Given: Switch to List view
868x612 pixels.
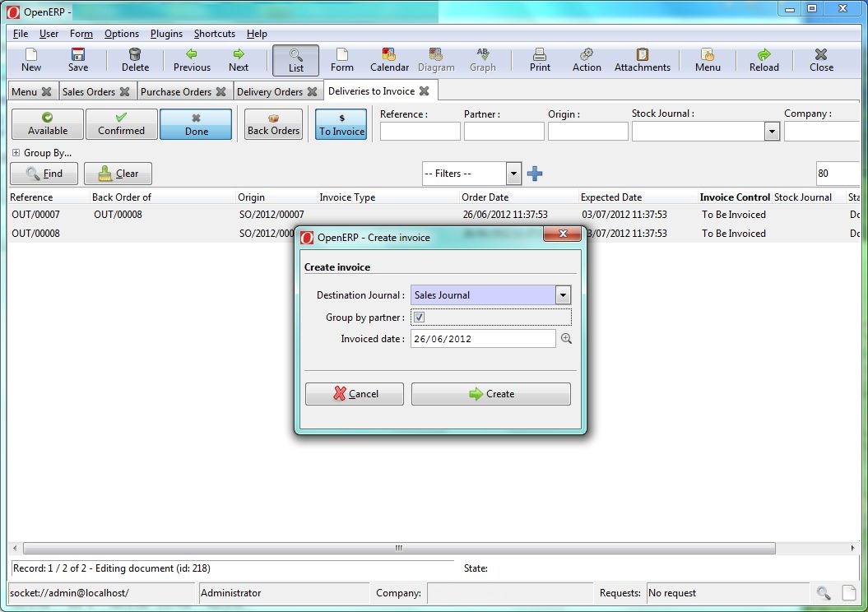Looking at the screenshot, I should 295,60.
